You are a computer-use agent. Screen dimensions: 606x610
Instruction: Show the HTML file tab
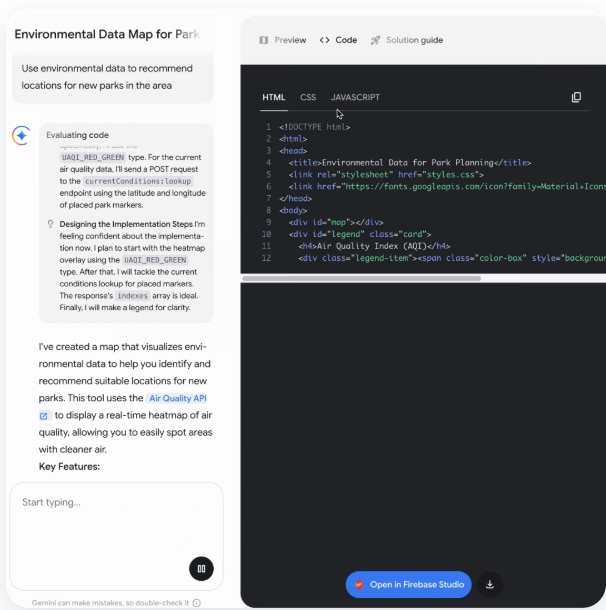click(273, 97)
